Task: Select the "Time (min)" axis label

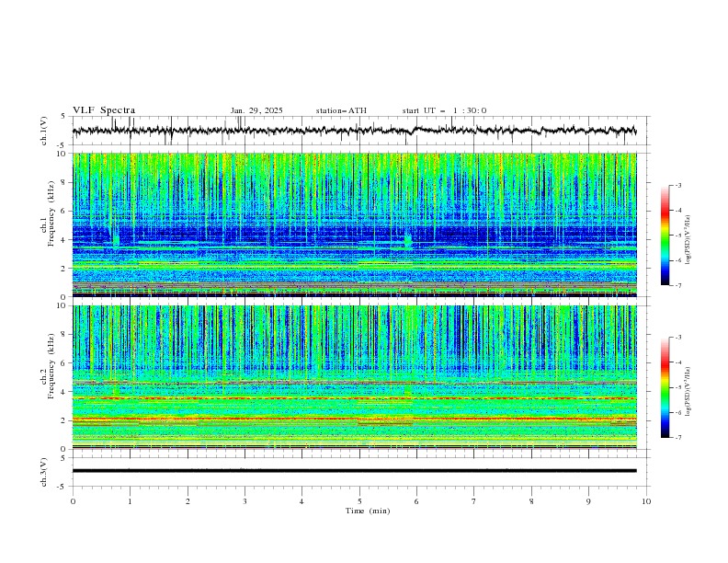Action: 368,511
